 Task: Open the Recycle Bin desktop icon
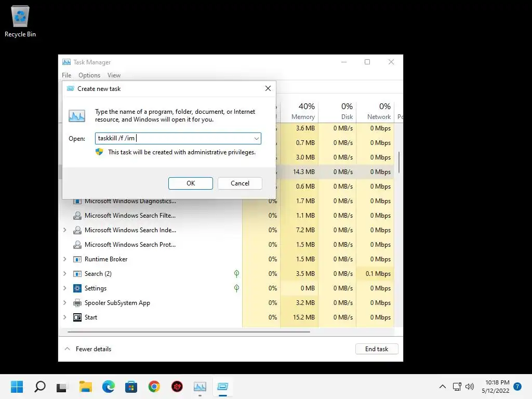[20, 21]
